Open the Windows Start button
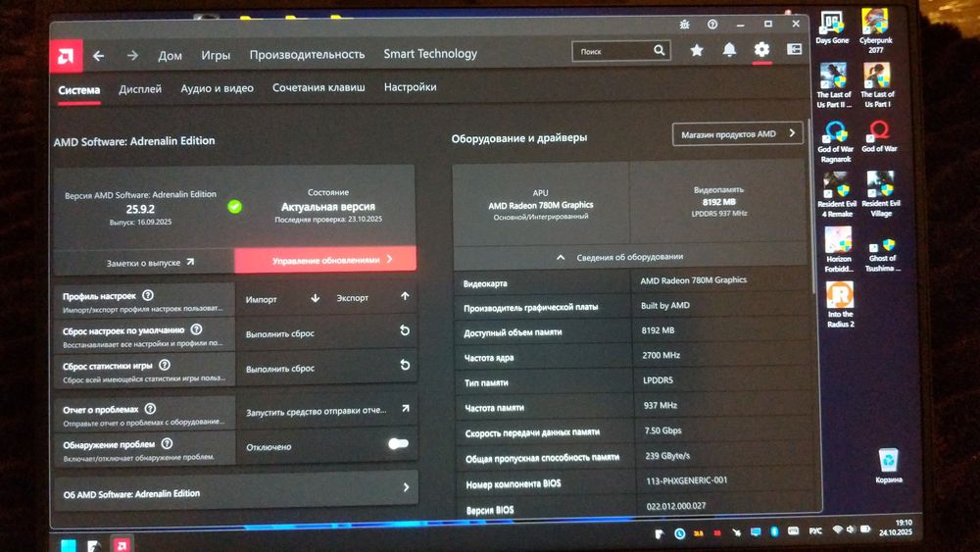 (69, 546)
